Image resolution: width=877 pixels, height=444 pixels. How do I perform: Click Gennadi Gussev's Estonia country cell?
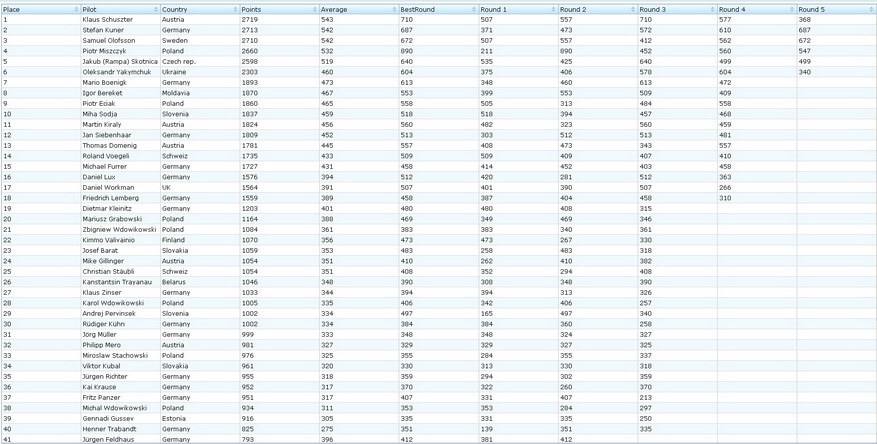point(175,419)
